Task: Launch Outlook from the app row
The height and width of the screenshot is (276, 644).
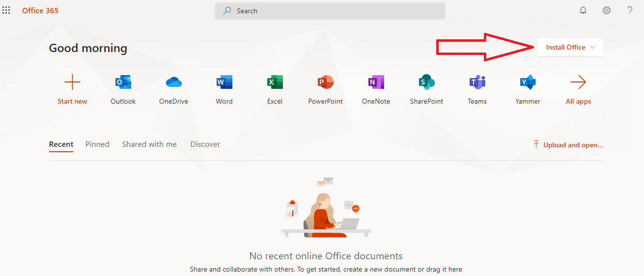Action: click(123, 82)
